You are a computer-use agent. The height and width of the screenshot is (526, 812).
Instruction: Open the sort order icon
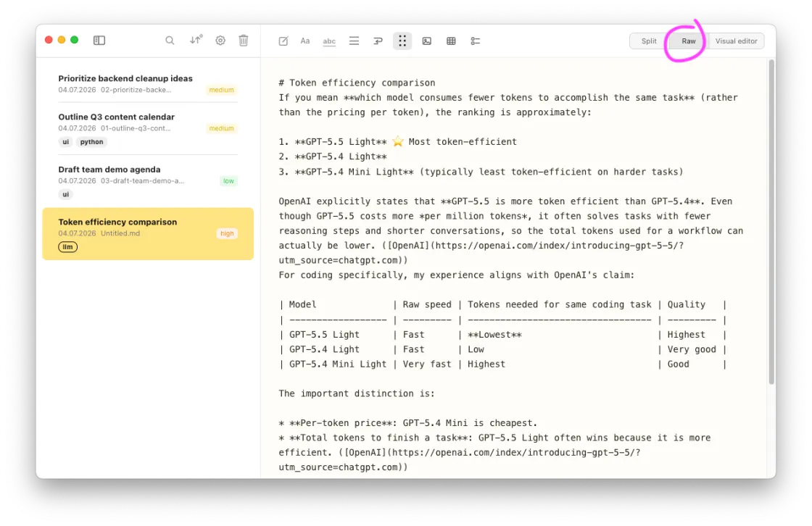pyautogui.click(x=196, y=40)
